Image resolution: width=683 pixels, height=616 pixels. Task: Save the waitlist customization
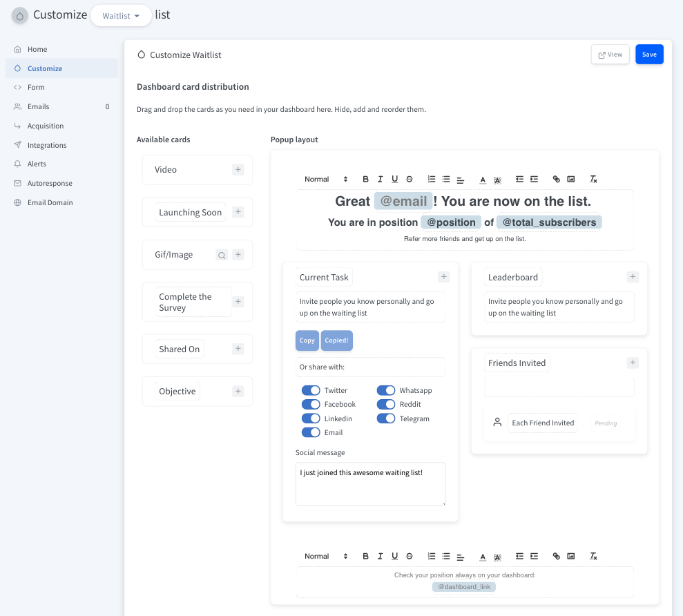[x=649, y=54]
